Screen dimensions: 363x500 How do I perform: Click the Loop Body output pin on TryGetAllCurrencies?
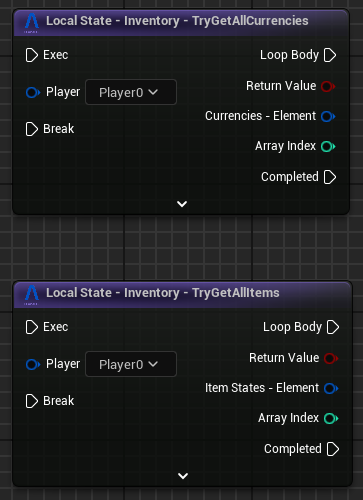[330, 55]
